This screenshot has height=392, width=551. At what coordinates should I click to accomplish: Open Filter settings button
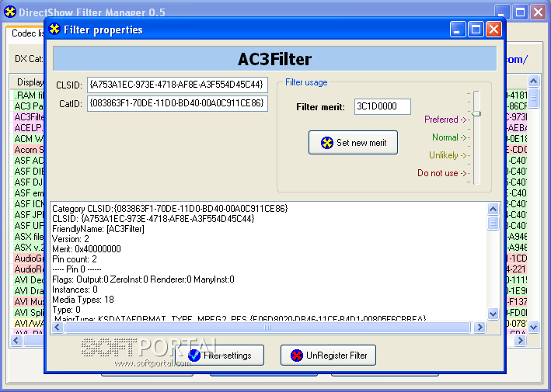[220, 356]
